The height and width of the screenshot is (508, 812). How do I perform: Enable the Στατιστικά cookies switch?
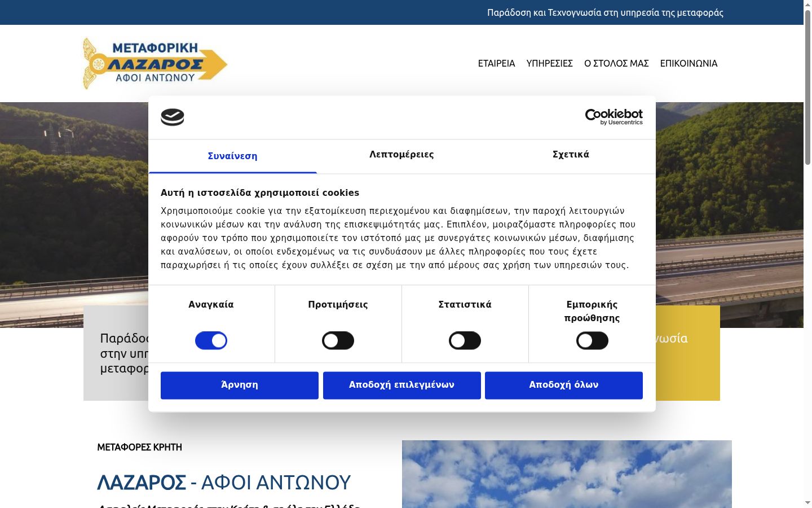tap(465, 340)
